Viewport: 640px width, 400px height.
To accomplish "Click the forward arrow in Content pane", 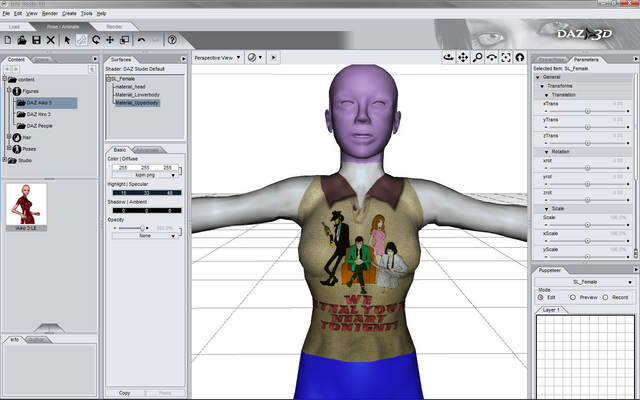I will [16, 69].
